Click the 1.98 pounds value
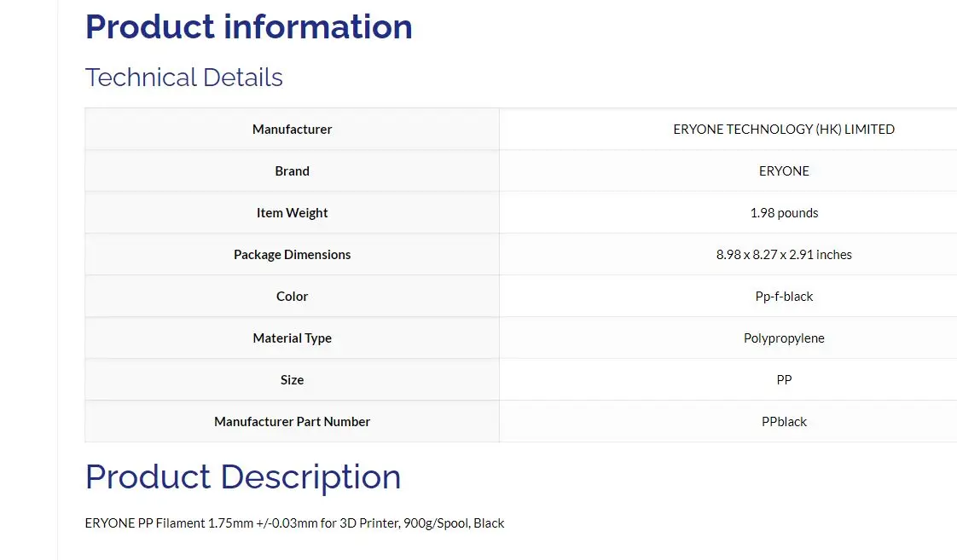957x560 pixels. (x=784, y=213)
